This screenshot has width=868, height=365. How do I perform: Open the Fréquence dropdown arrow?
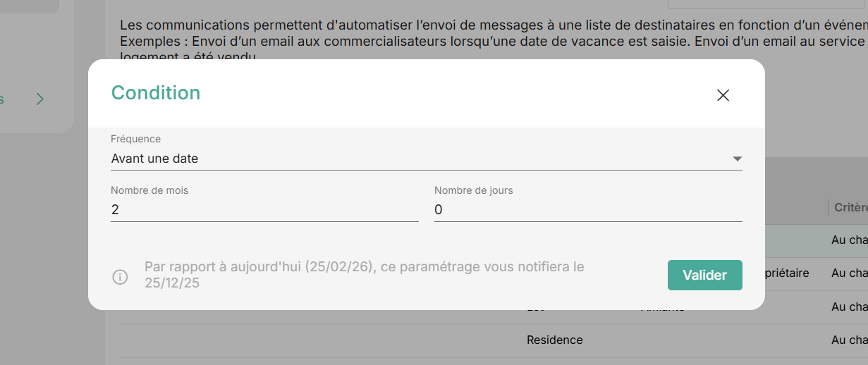(x=737, y=159)
